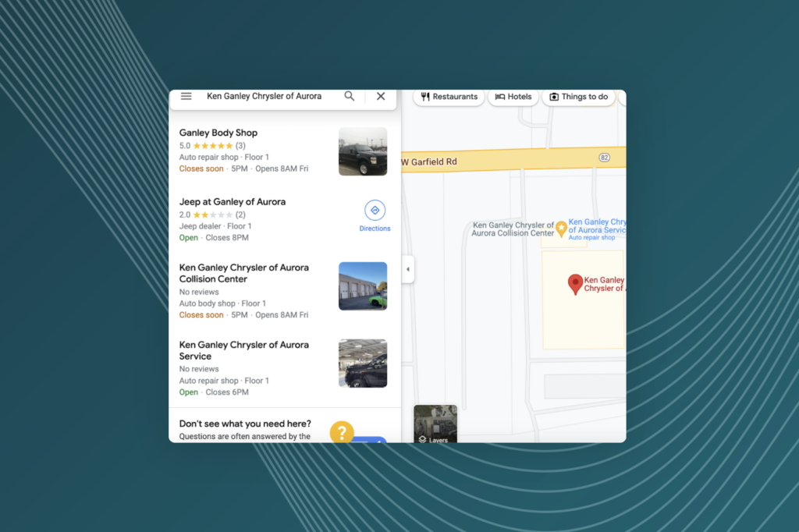Open Ken Ganley Chrysler of Aurora Service listing
This screenshot has width=799, height=532.
[243, 350]
